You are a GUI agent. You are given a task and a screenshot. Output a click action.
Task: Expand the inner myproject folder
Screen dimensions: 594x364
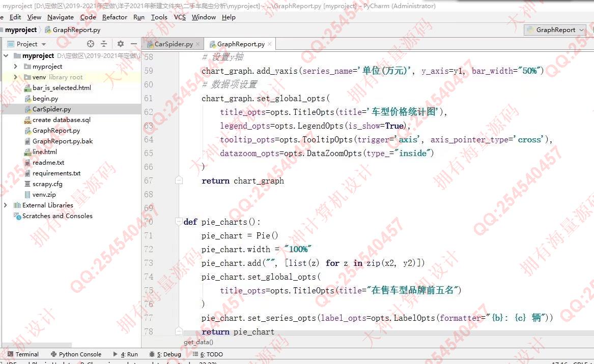tap(15, 66)
